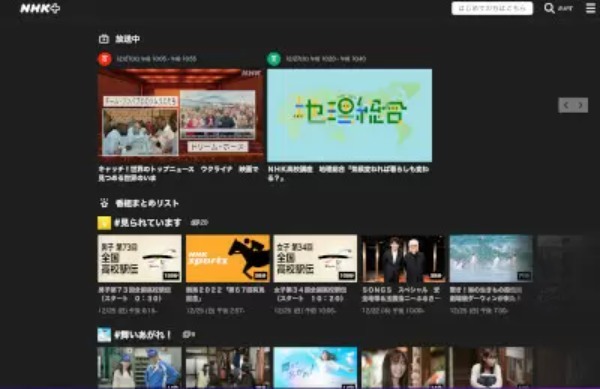600x389 pixels.
Task: Select the green Eテレ channel icon
Action: [274, 59]
